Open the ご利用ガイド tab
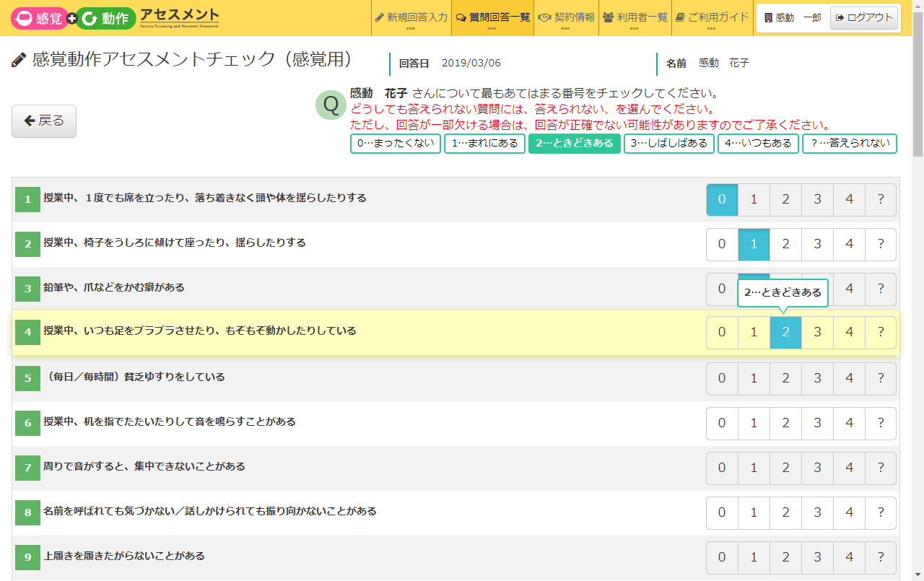 (712, 18)
